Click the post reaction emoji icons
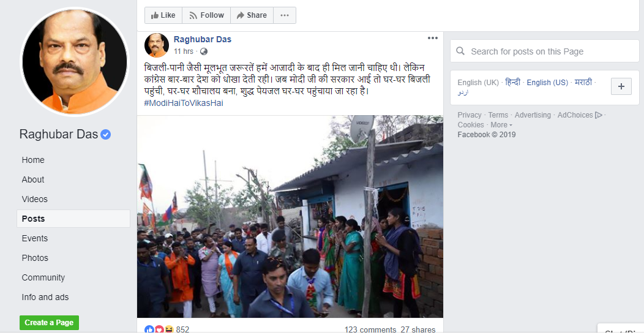The image size is (644, 335). coord(159,329)
